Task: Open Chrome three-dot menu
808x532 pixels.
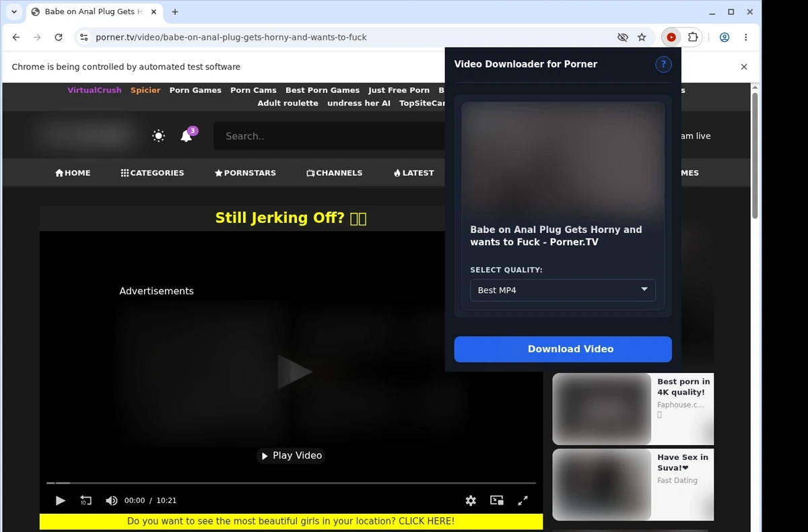Action: 746,37
